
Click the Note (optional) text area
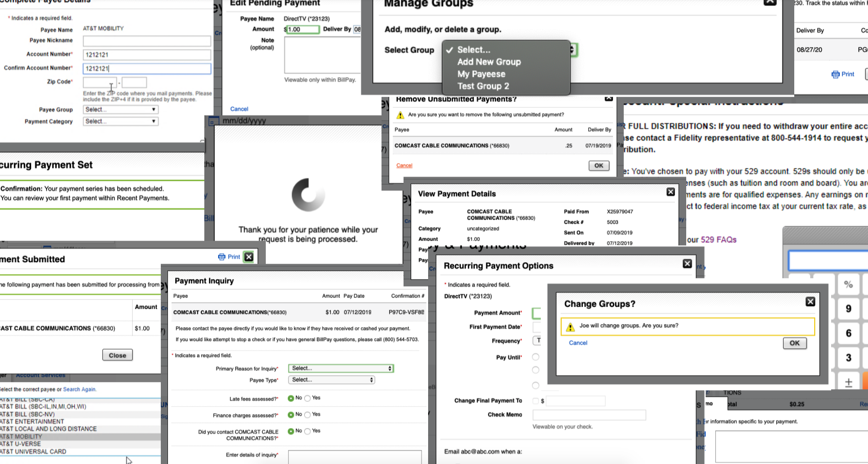tap(323, 55)
